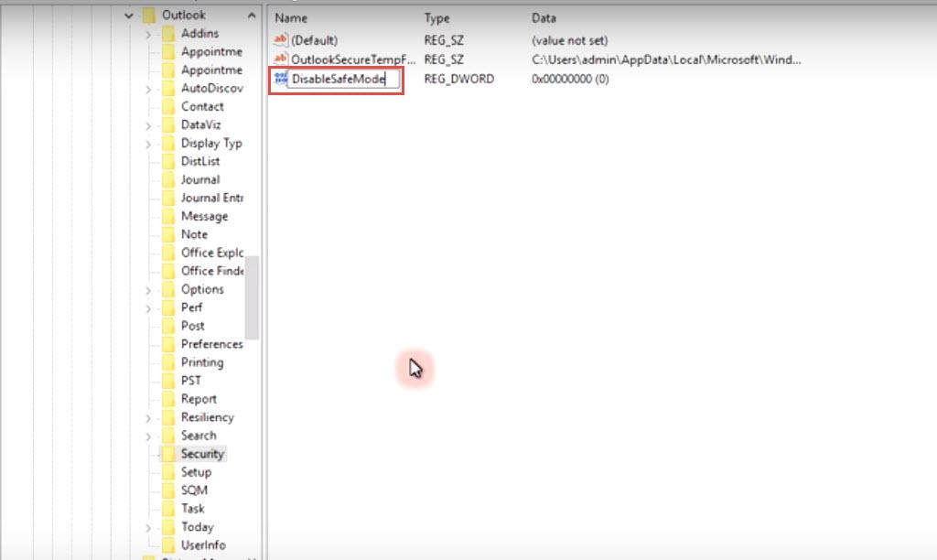Expand the DataViz key
The width and height of the screenshot is (937, 560).
click(148, 125)
